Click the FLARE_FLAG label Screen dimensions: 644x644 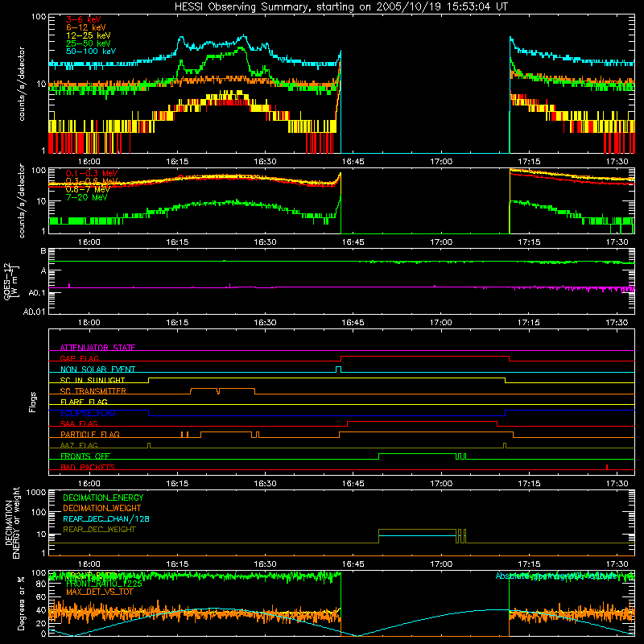pyautogui.click(x=84, y=402)
